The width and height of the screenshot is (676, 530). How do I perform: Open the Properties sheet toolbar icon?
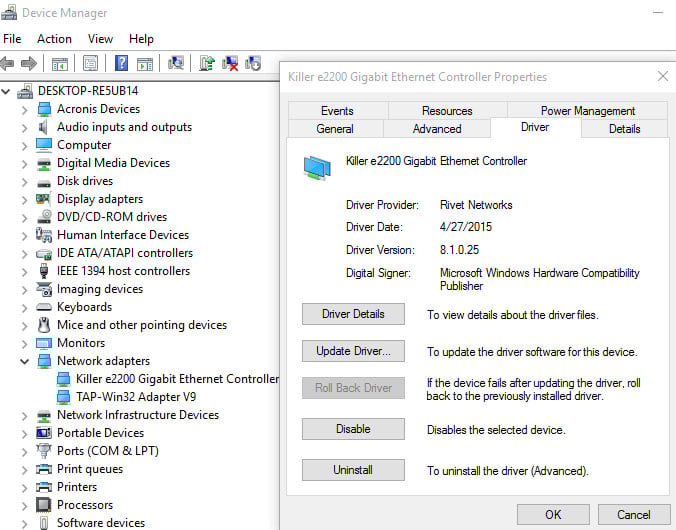click(90, 64)
